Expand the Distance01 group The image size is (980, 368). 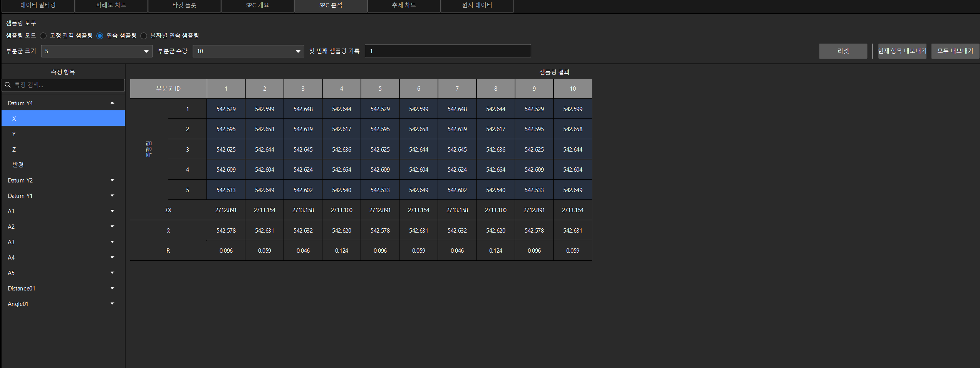[112, 288]
